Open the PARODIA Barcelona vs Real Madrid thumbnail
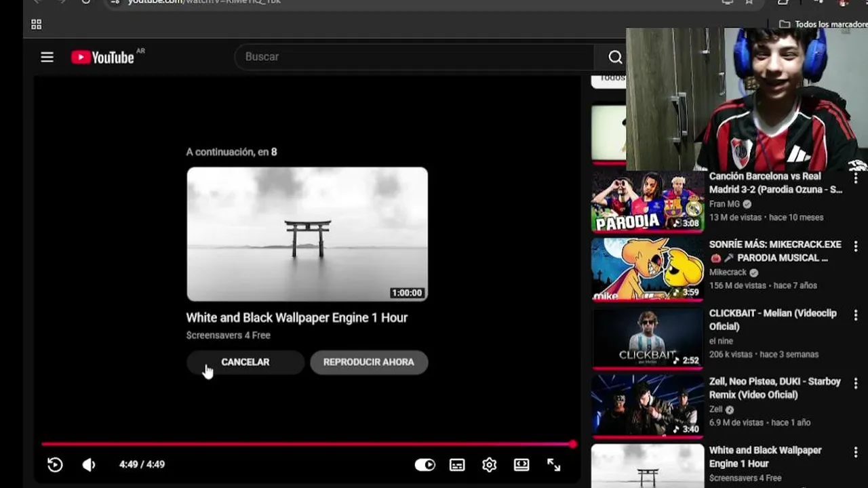This screenshot has width=868, height=488. 648,202
